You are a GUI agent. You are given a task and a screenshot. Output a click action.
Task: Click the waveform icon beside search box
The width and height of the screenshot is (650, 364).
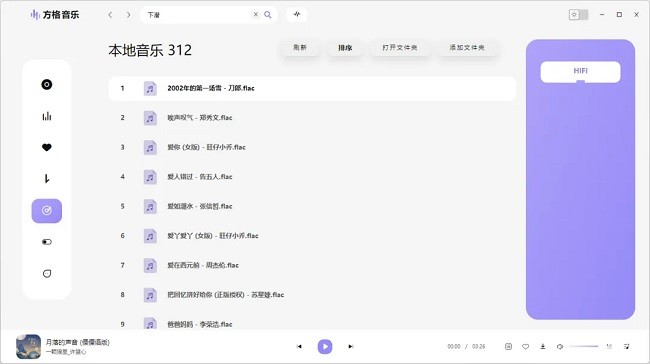pyautogui.click(x=297, y=15)
